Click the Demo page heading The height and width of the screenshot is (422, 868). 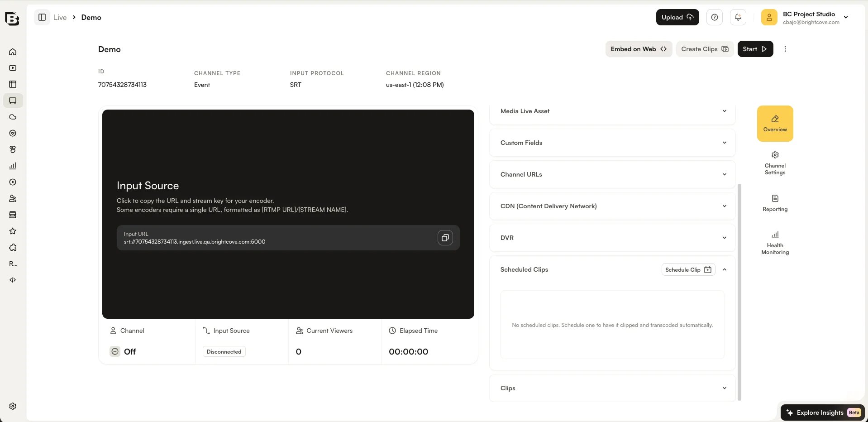(110, 49)
